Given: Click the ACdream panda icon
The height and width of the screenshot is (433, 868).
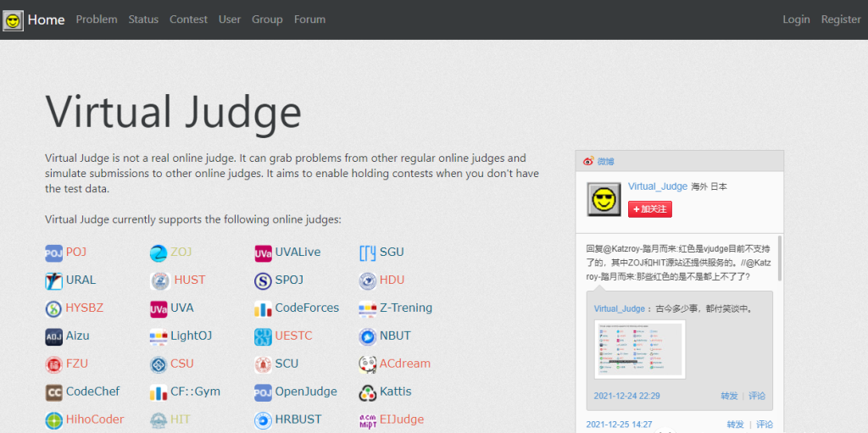Looking at the screenshot, I should 368,364.
